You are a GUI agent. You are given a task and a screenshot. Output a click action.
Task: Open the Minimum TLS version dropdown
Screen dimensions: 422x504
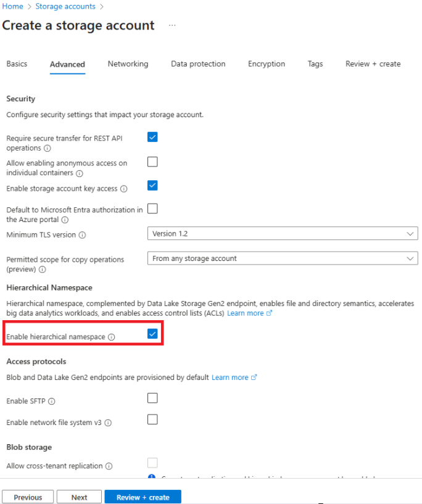[283, 234]
